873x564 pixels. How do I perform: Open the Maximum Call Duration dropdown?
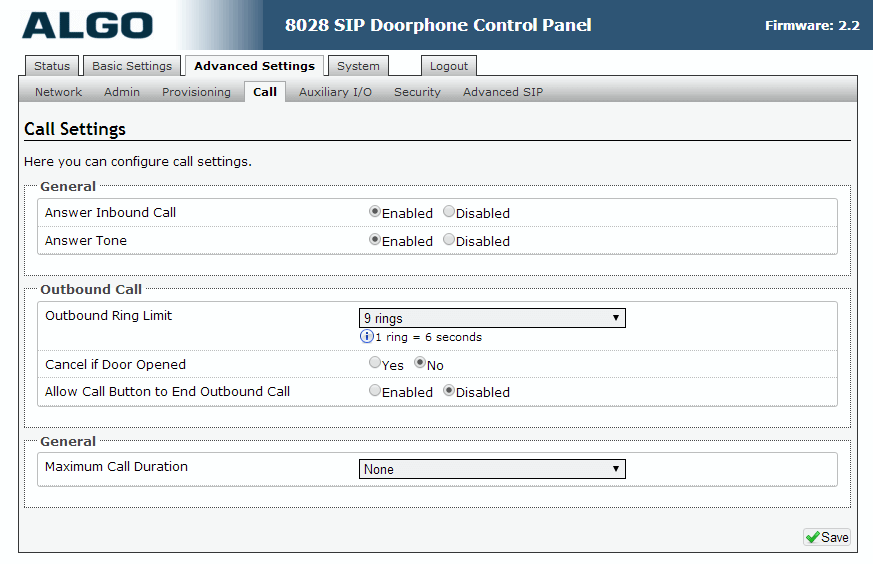tap(492, 469)
